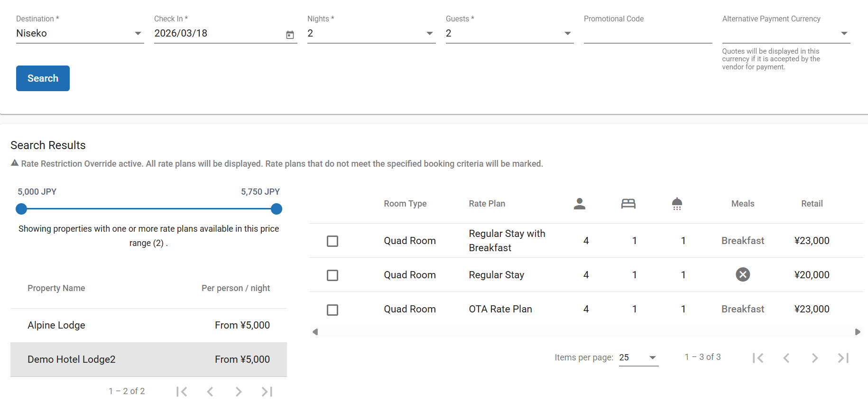
Task: Open the Destination dropdown showing Niseko
Action: [80, 34]
